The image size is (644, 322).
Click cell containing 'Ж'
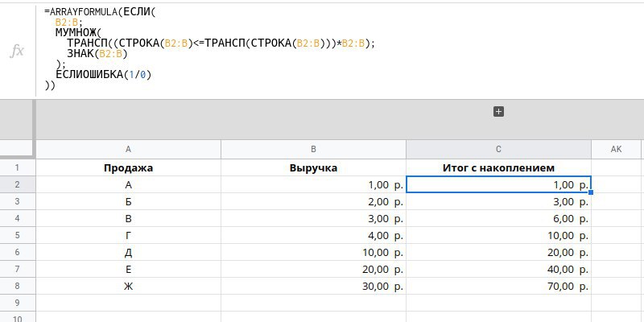tap(128, 286)
